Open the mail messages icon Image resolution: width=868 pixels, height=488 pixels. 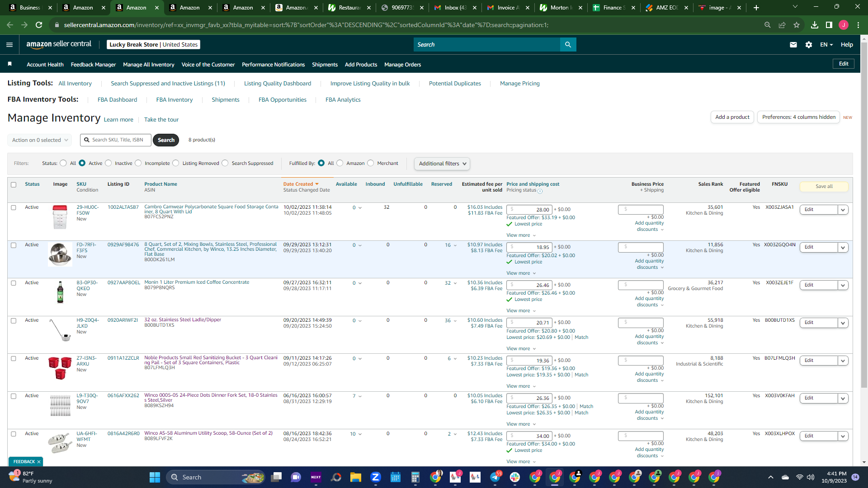(x=793, y=45)
